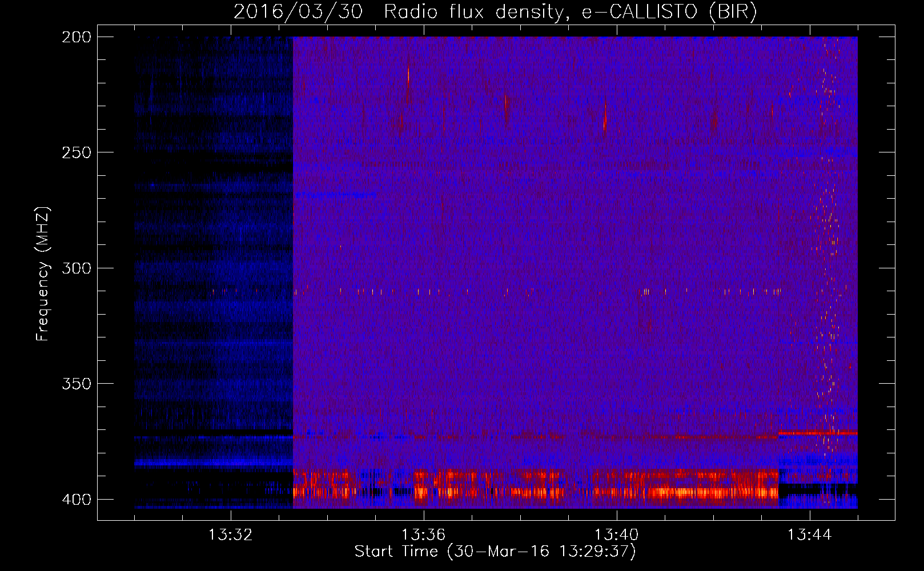
Task: Click the 13:32 time tick label
Action: tap(231, 535)
